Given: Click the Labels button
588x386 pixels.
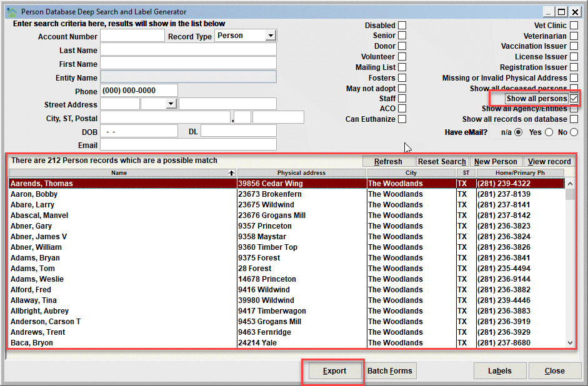Looking at the screenshot, I should 500,371.
